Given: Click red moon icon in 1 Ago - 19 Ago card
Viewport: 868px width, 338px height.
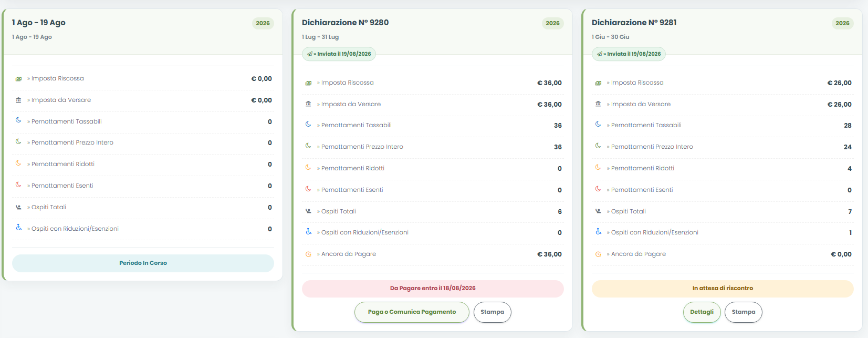Looking at the screenshot, I should point(18,185).
